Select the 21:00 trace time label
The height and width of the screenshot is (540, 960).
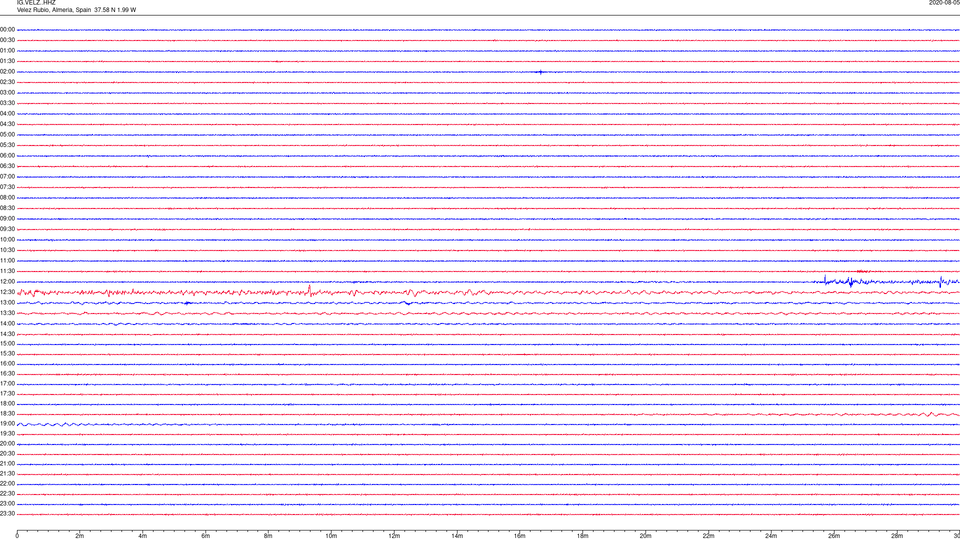7,464
